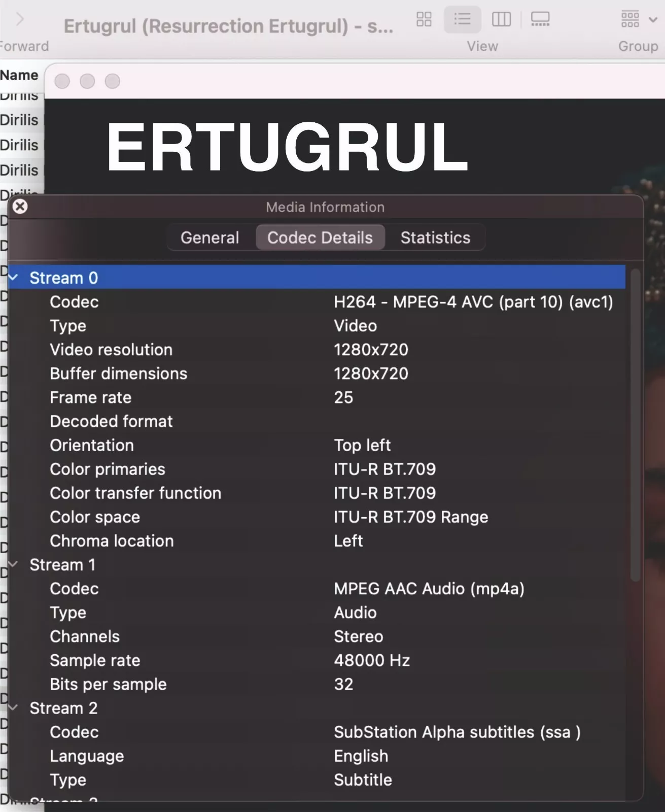The height and width of the screenshot is (812, 665).
Task: Select the Decoded format row
Action: click(317, 421)
